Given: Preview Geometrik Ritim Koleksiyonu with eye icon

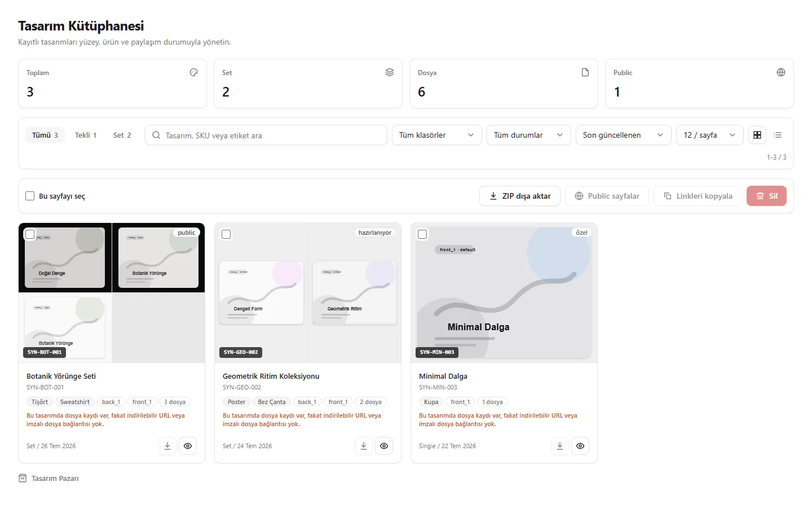Looking at the screenshot, I should (384, 446).
